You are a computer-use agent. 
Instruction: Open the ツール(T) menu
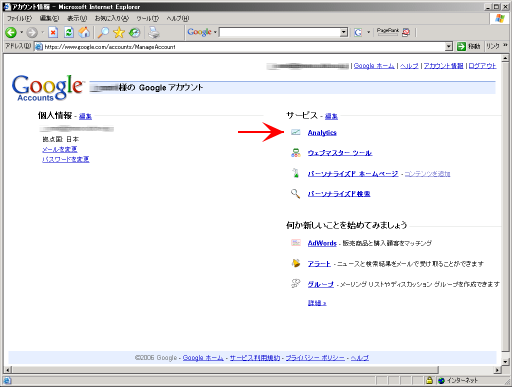tap(148, 18)
